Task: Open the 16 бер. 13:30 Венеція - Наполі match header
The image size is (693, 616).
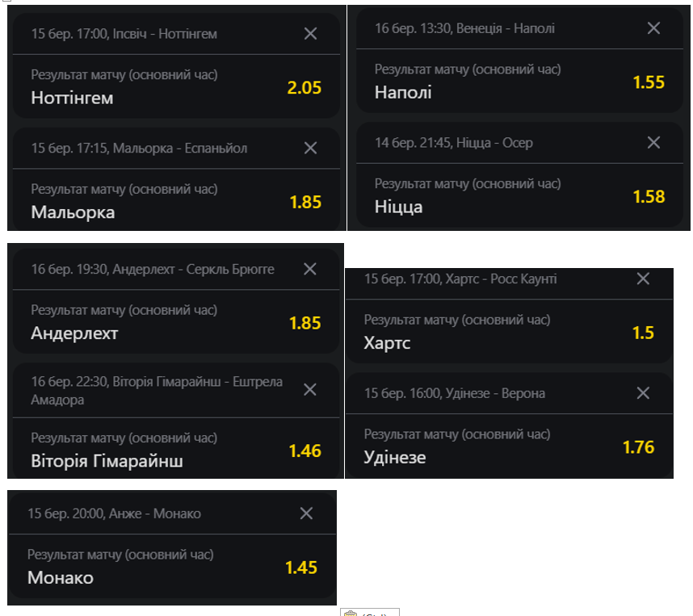Action: 464,28
